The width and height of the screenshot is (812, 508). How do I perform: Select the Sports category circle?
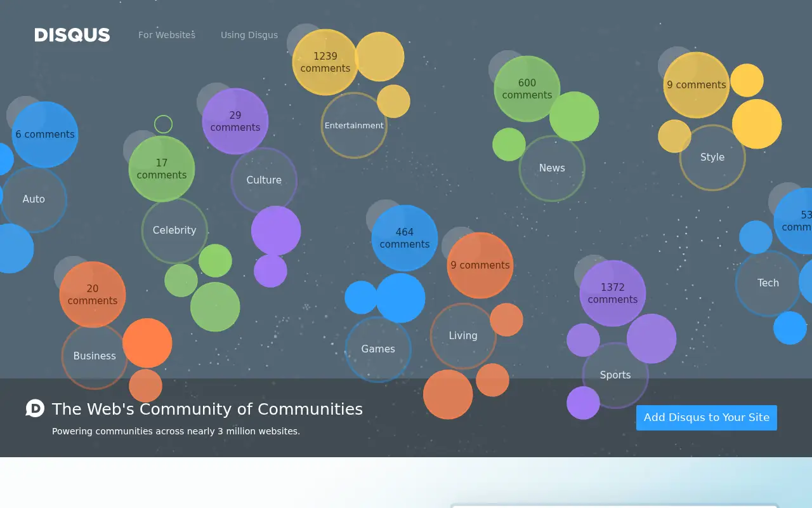[x=615, y=375]
